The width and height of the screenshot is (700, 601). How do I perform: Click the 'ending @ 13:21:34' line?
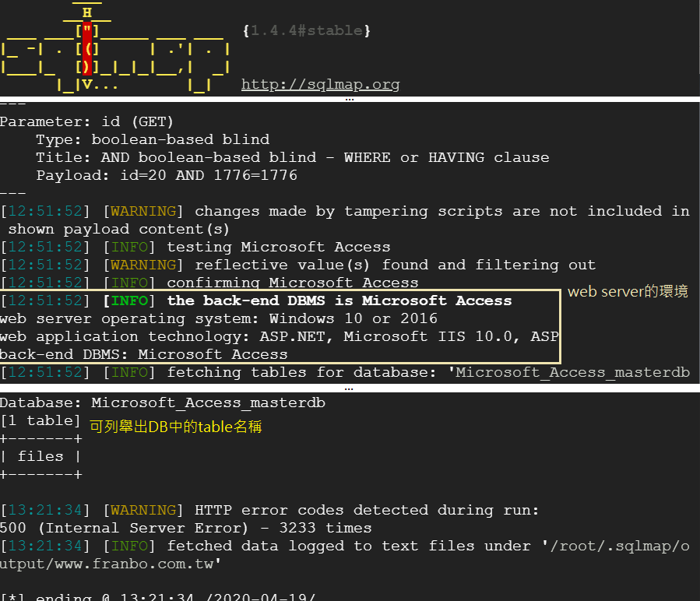point(159,596)
